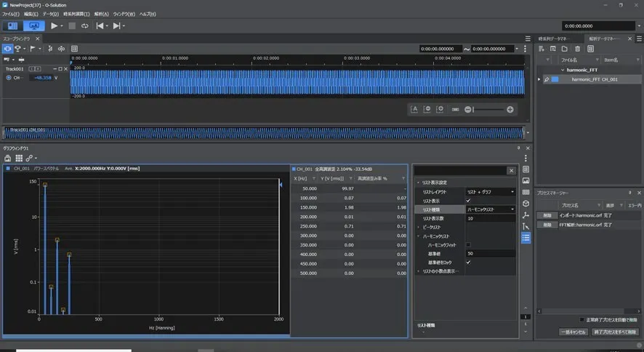Click the flag marker tool

coord(33,49)
